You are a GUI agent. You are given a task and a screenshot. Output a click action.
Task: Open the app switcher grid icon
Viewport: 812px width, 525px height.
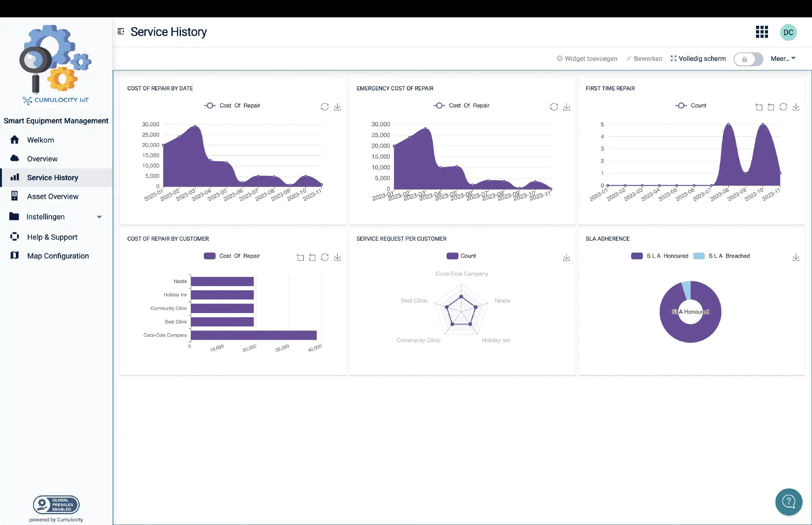[x=762, y=32]
